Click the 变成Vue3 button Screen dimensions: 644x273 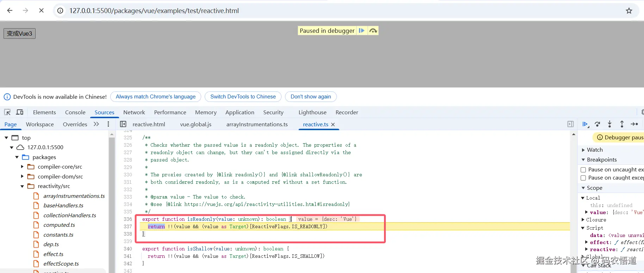[x=20, y=34]
